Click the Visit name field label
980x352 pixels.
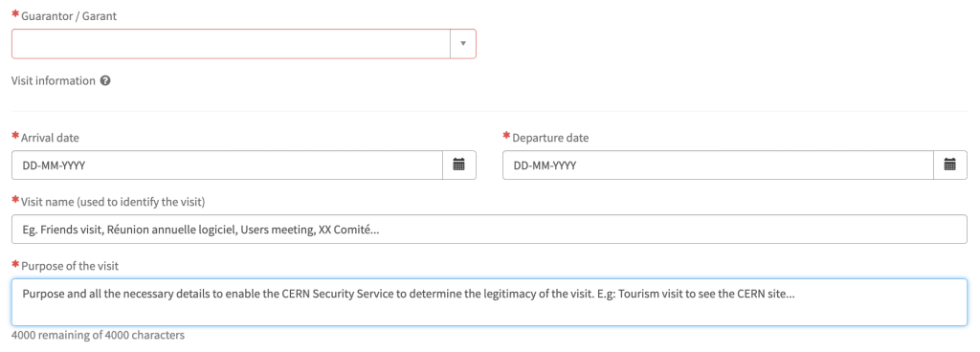click(x=113, y=202)
